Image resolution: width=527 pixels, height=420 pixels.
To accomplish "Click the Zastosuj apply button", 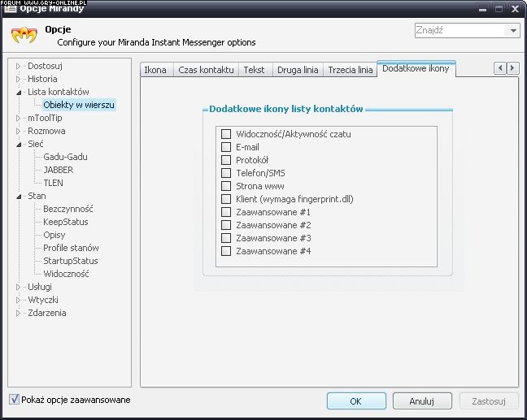I will [x=488, y=401].
